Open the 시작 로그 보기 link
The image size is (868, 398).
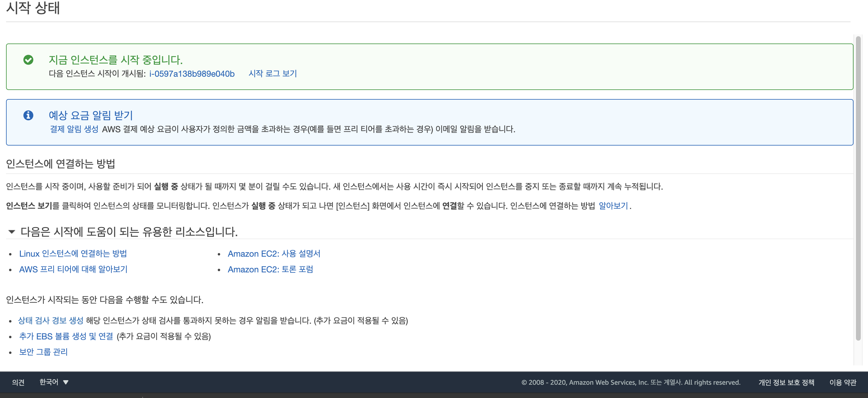(x=272, y=73)
